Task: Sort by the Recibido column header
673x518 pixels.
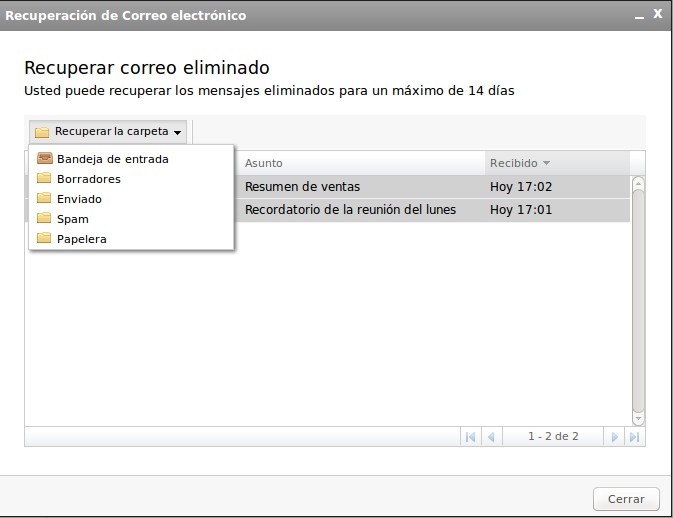Action: point(557,163)
